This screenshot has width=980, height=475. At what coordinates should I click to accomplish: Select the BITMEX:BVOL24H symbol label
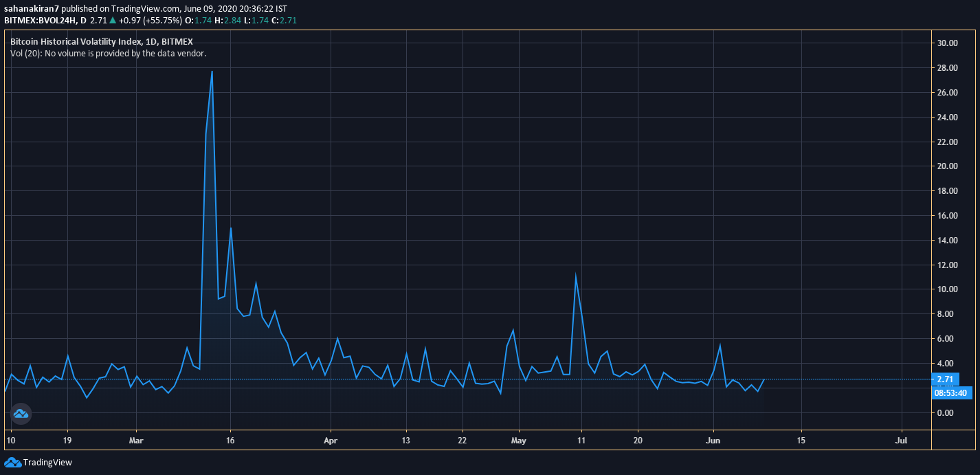[40, 21]
